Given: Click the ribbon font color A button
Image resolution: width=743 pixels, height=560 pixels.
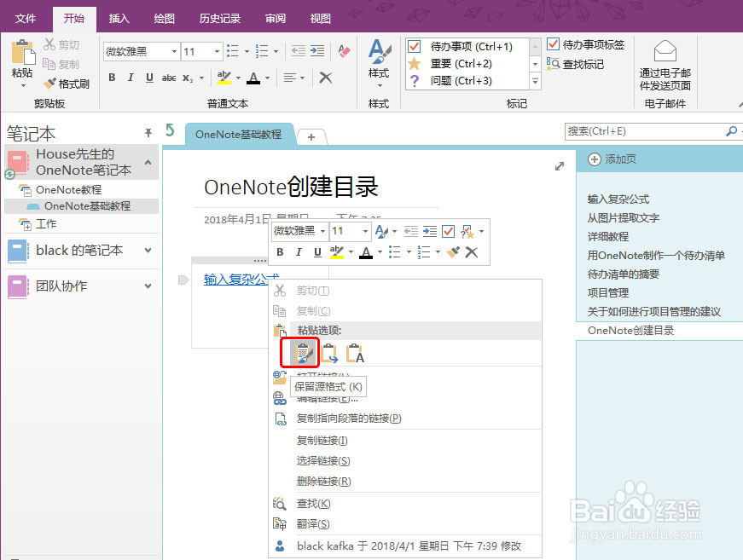Looking at the screenshot, I should 253,78.
